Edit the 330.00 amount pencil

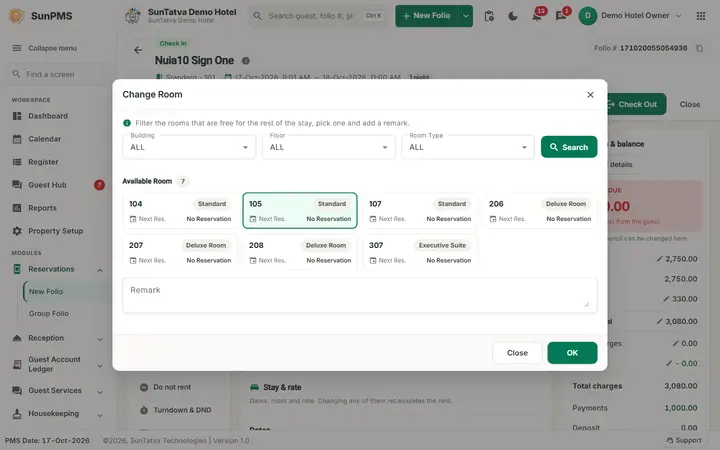tap(666, 299)
